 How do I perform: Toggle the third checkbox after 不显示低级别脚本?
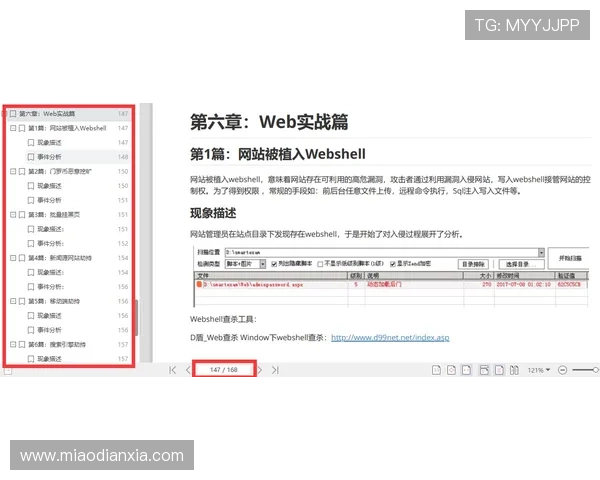393,264
